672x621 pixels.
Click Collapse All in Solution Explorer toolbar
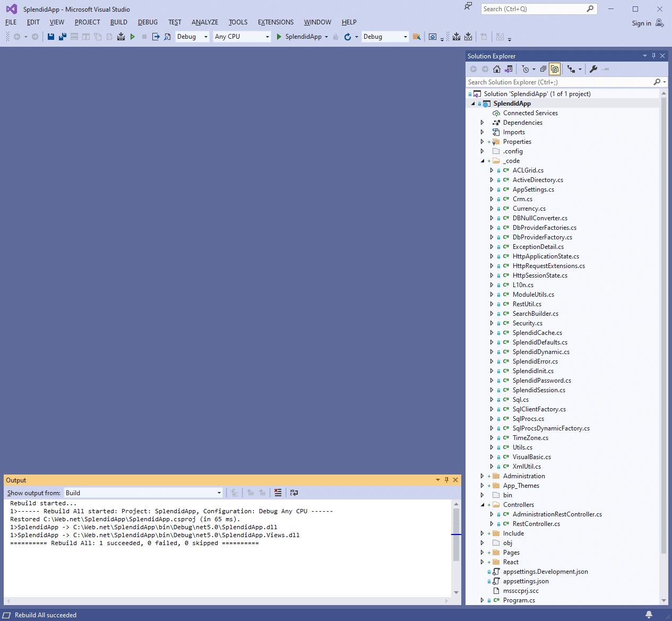[543, 69]
